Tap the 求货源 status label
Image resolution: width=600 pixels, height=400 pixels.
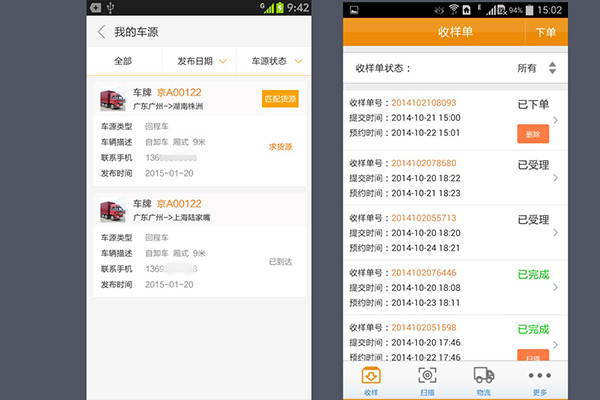(x=281, y=147)
